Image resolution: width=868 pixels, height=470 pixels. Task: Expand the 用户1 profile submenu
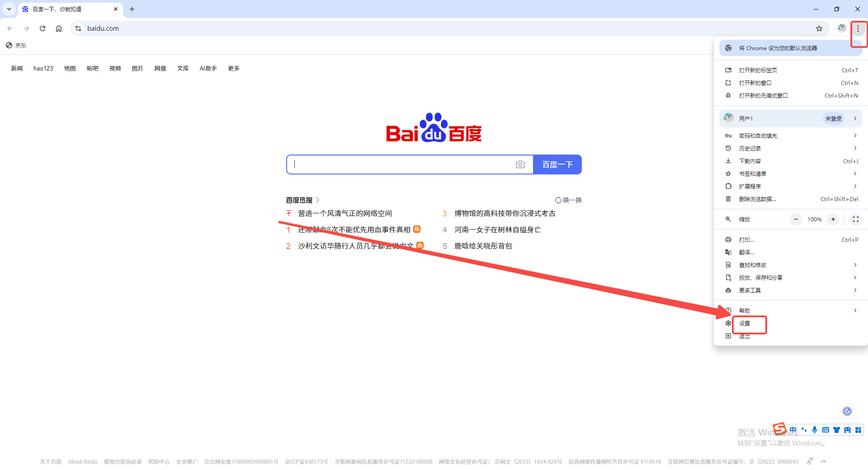click(791, 118)
